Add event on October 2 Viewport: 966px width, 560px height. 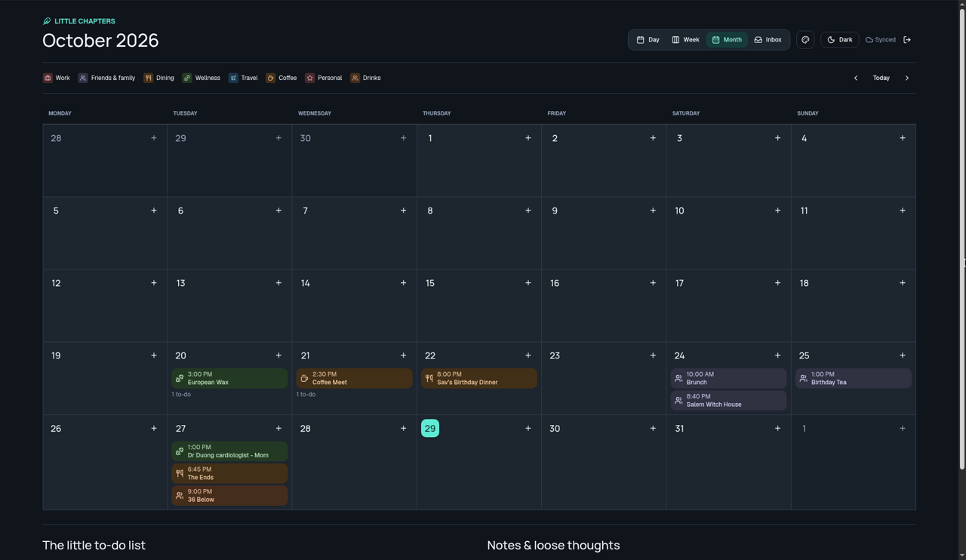[x=653, y=138]
